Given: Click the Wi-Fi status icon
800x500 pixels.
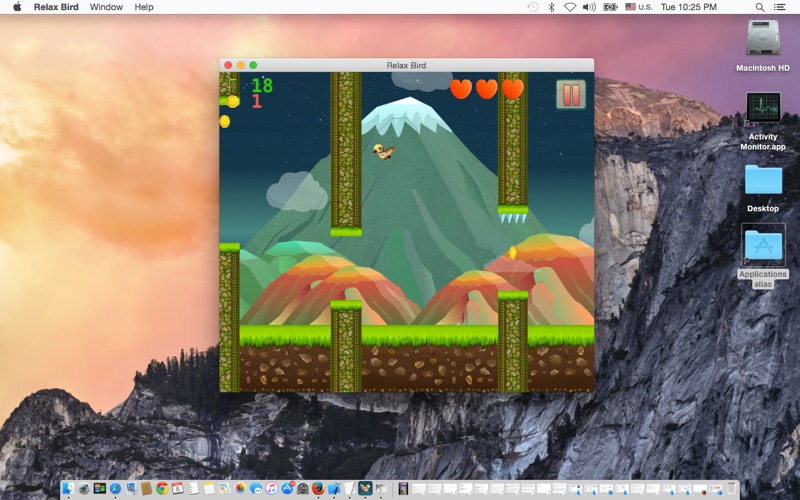Looking at the screenshot, I should click(x=569, y=7).
